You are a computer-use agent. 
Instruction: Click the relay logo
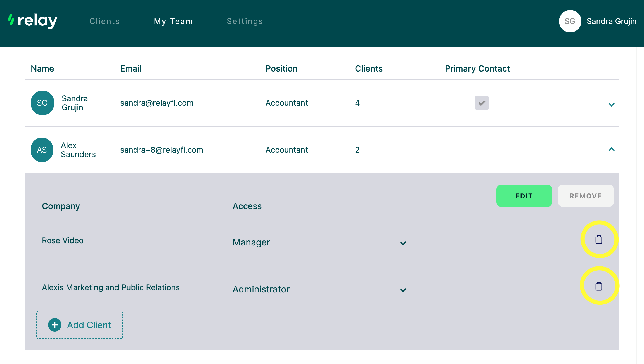coord(32,21)
